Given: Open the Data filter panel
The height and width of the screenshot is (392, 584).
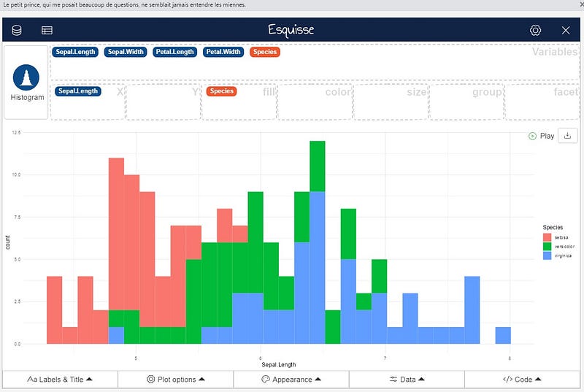Looking at the screenshot, I should [407, 380].
